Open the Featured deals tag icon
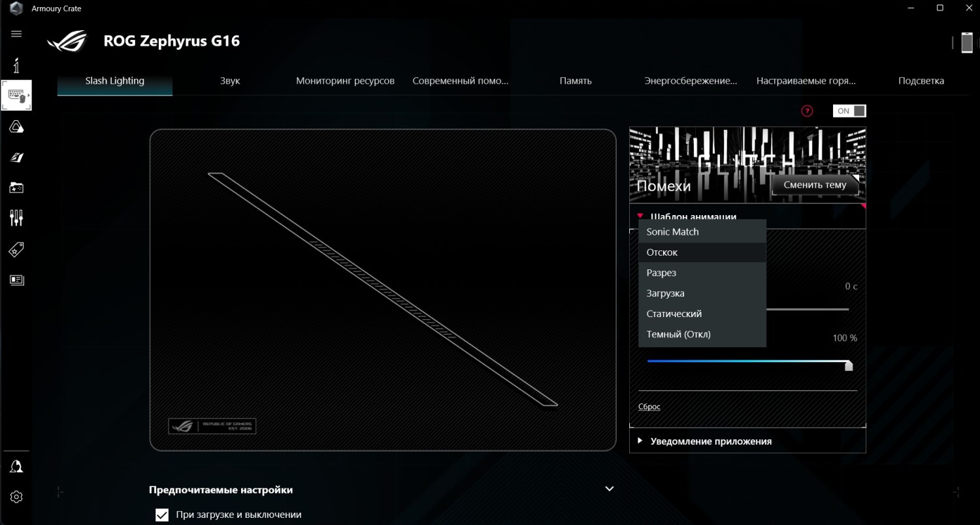 pyautogui.click(x=16, y=249)
